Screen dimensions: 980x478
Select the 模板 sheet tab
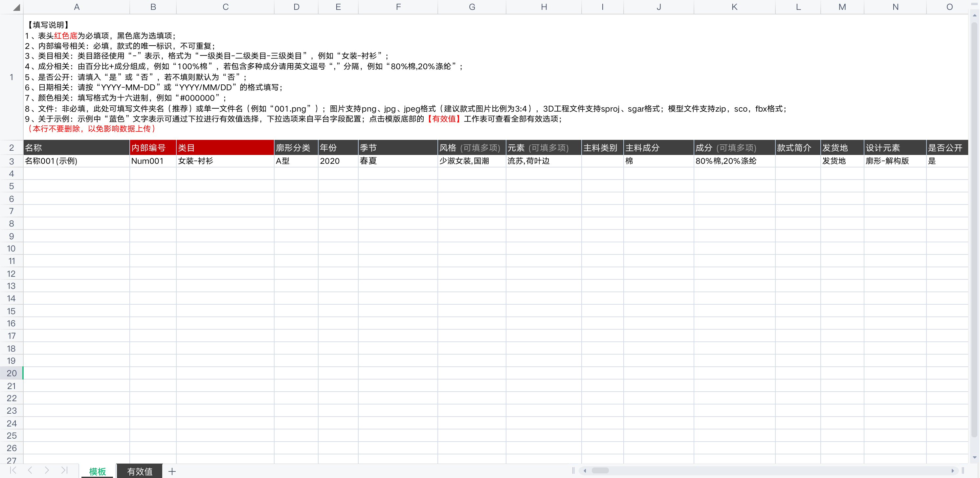[98, 471]
